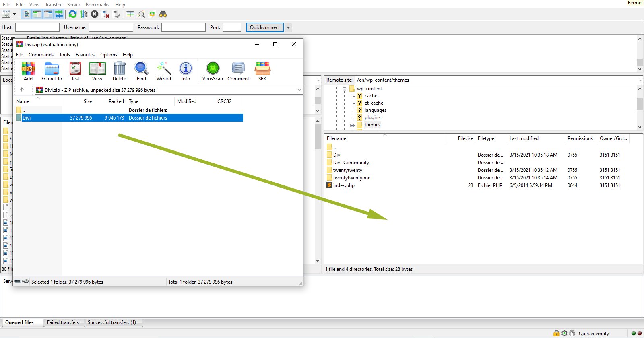Open the WinRAR Wizard tool
644x338 pixels.
(164, 71)
